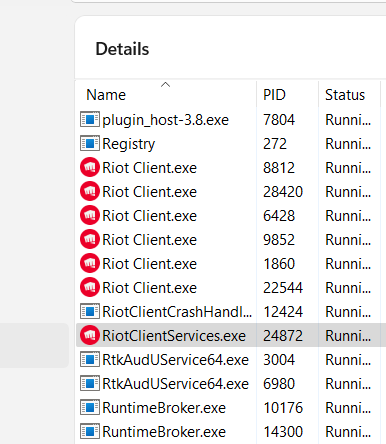
Task: Select the RiotClientCrashHandl... process name
Action: point(177,312)
